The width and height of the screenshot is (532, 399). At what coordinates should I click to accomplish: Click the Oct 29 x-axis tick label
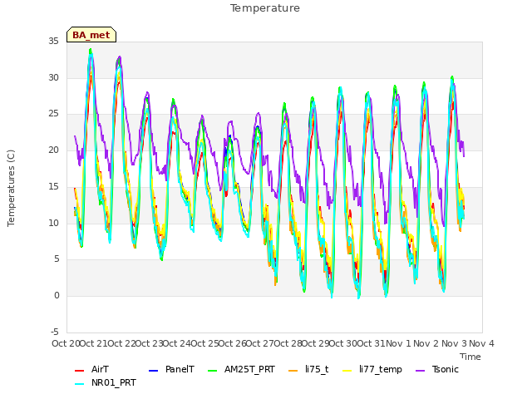tap(316, 343)
